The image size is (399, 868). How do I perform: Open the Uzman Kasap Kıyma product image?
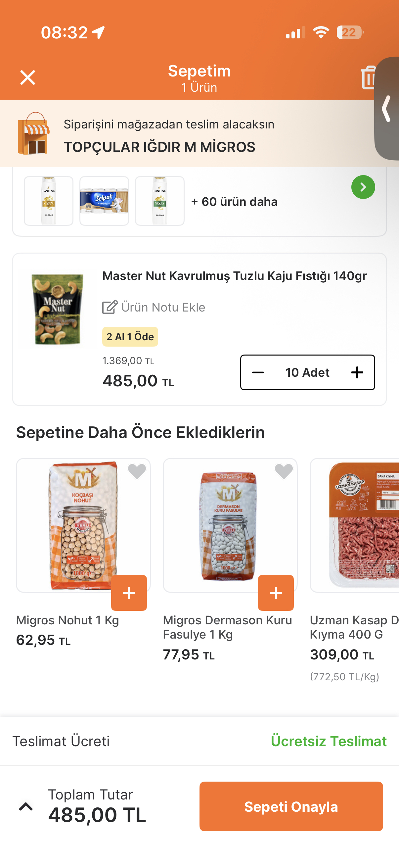[x=355, y=525]
